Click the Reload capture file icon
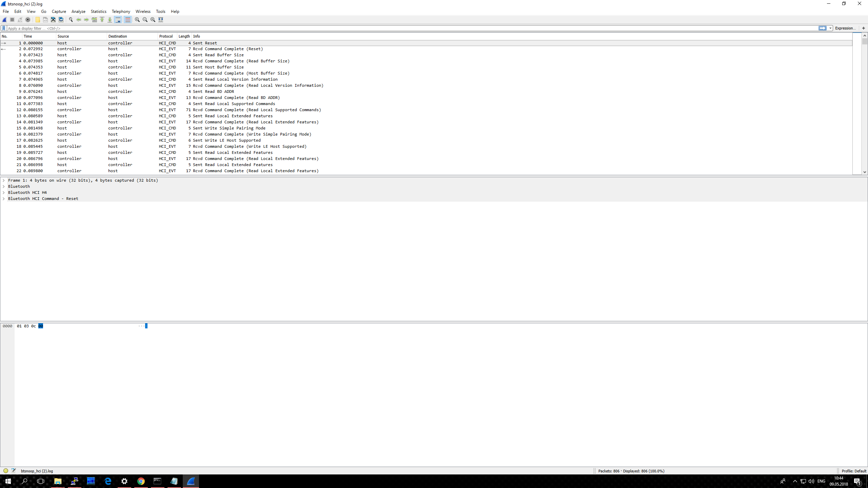Image resolution: width=868 pixels, height=488 pixels. click(61, 20)
